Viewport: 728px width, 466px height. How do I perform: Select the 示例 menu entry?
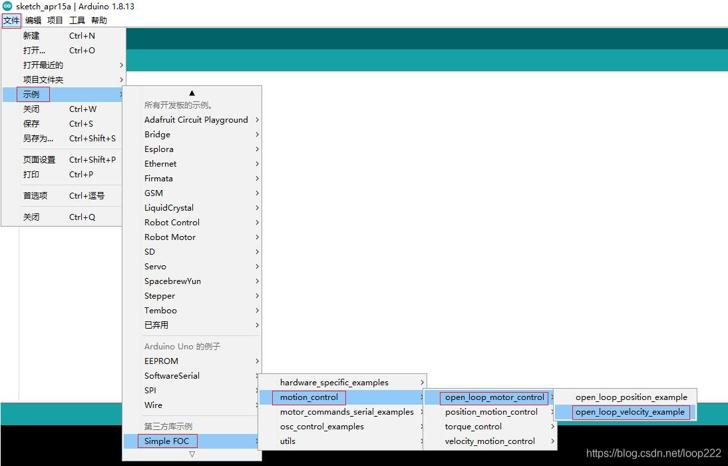64,94
